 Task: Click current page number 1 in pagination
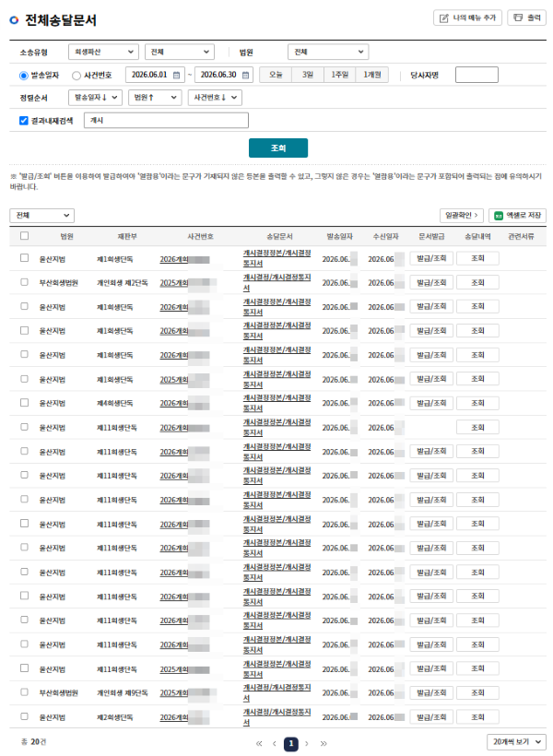tap(290, 743)
